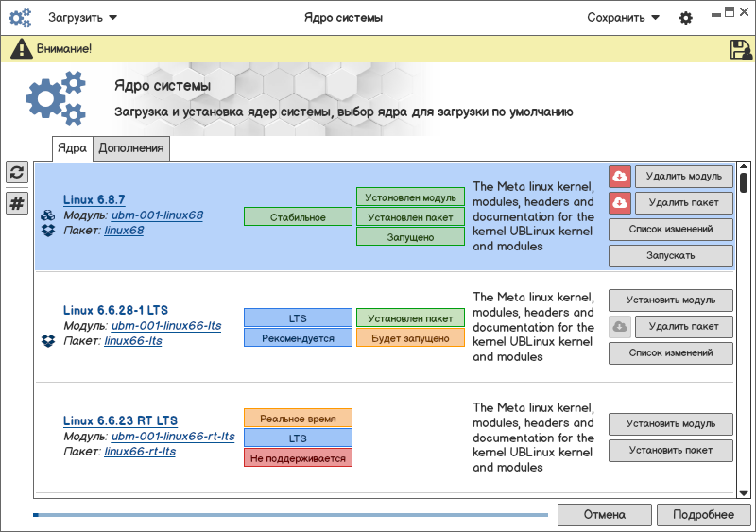The image size is (756, 532).
Task: Switch to the Ядра tab
Action: [x=73, y=148]
